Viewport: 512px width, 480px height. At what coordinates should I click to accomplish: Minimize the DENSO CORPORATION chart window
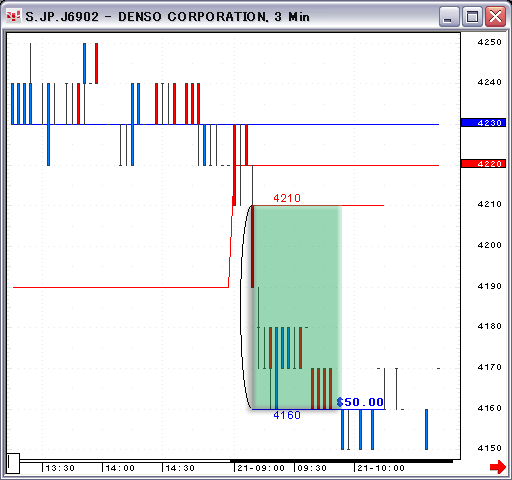[x=449, y=16]
